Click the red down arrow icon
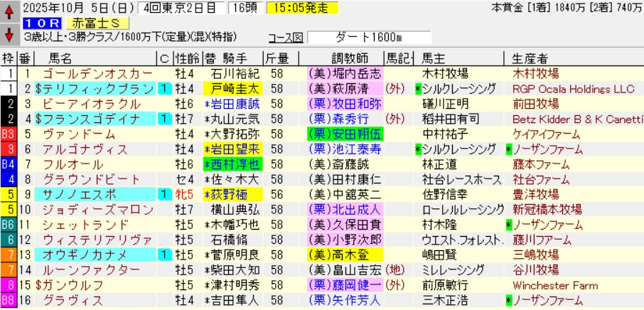The height and width of the screenshot is (310, 644). [9, 35]
